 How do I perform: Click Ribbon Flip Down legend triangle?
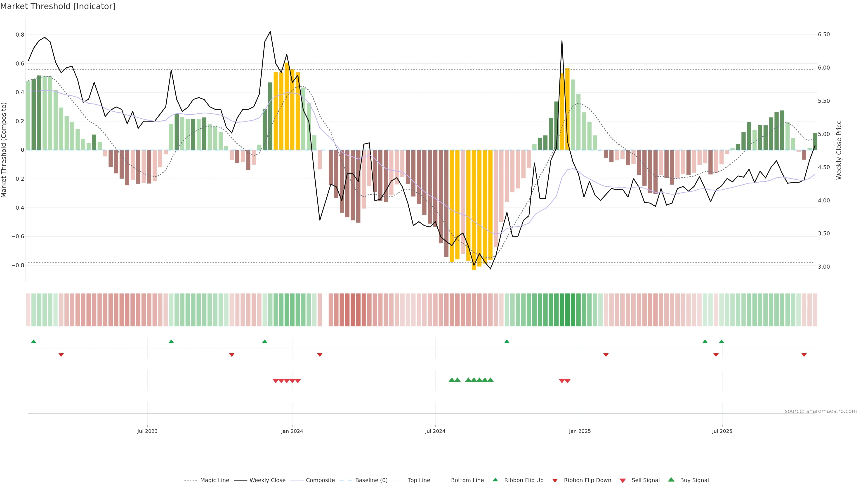click(555, 481)
